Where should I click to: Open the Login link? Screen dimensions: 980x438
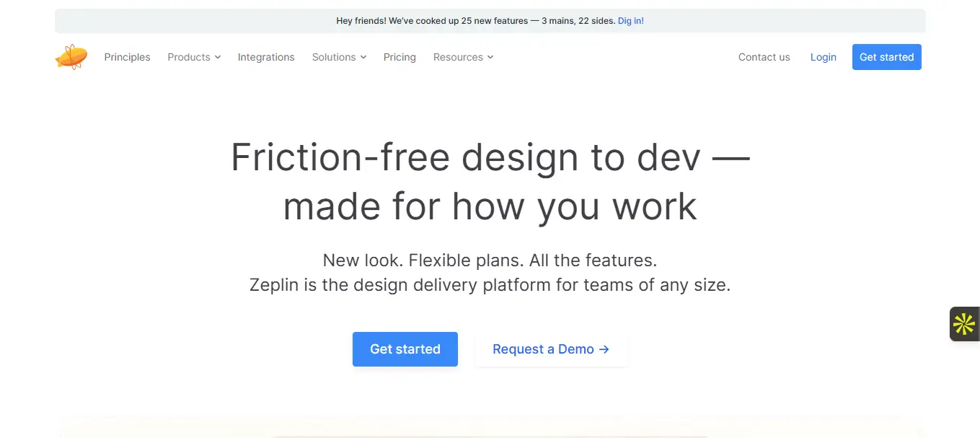tap(823, 57)
